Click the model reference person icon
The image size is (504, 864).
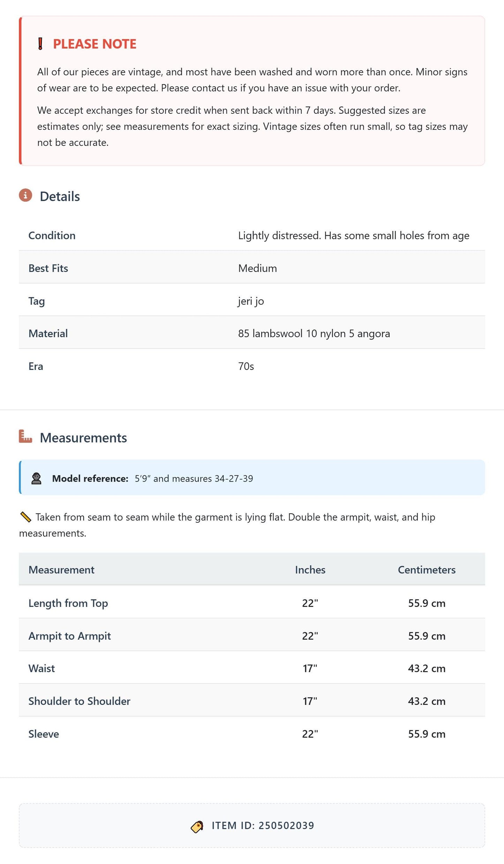pyautogui.click(x=36, y=478)
